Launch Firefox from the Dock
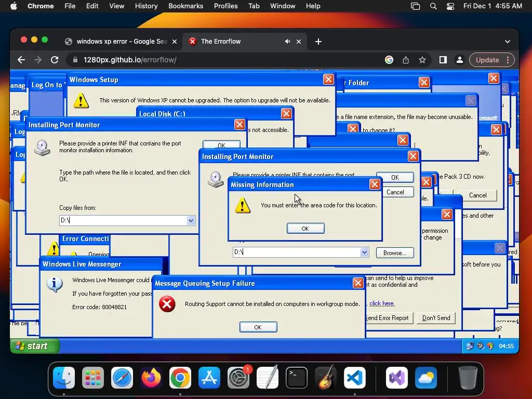 coord(151,378)
